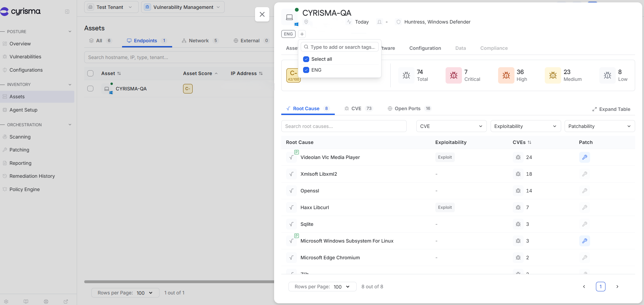Switch to the Open Ports tab
644x305 pixels.
pos(409,108)
